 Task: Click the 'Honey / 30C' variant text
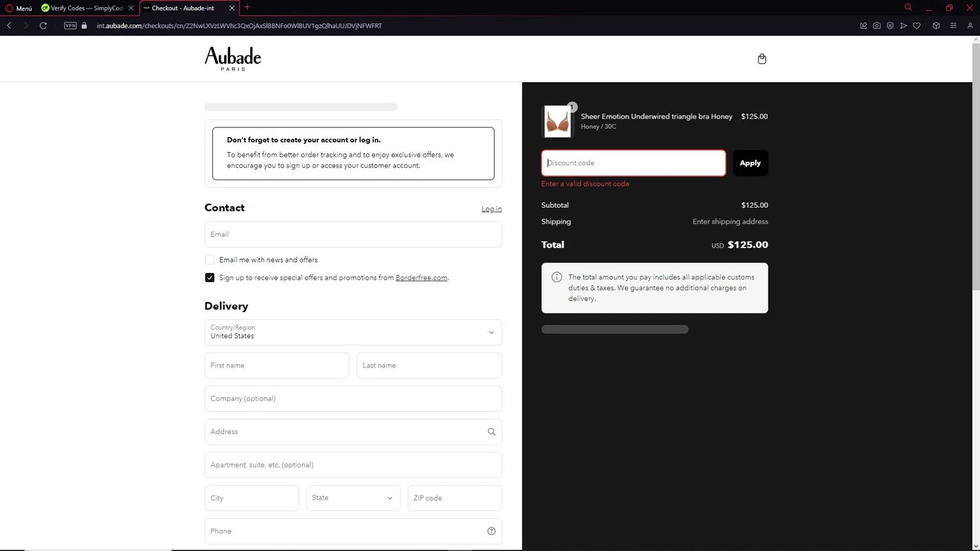click(598, 127)
